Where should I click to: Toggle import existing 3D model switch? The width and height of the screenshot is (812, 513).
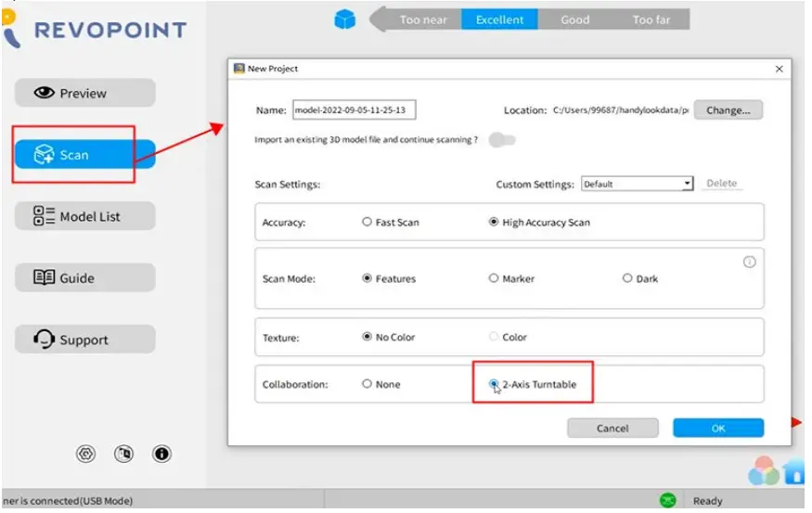pyautogui.click(x=502, y=140)
